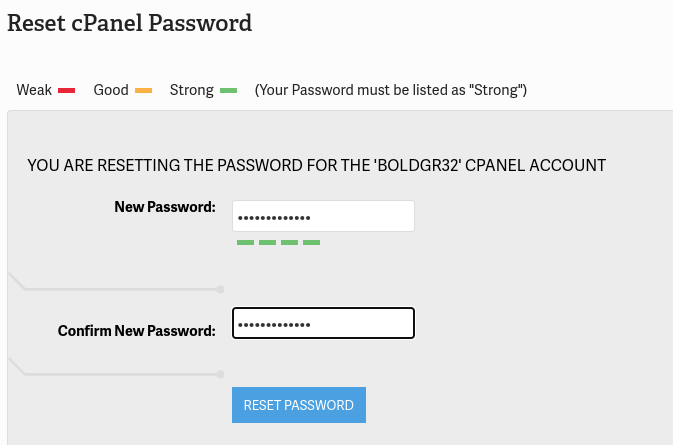The width and height of the screenshot is (673, 445).
Task: Click the red Weak strength swatch
Action: click(x=67, y=91)
